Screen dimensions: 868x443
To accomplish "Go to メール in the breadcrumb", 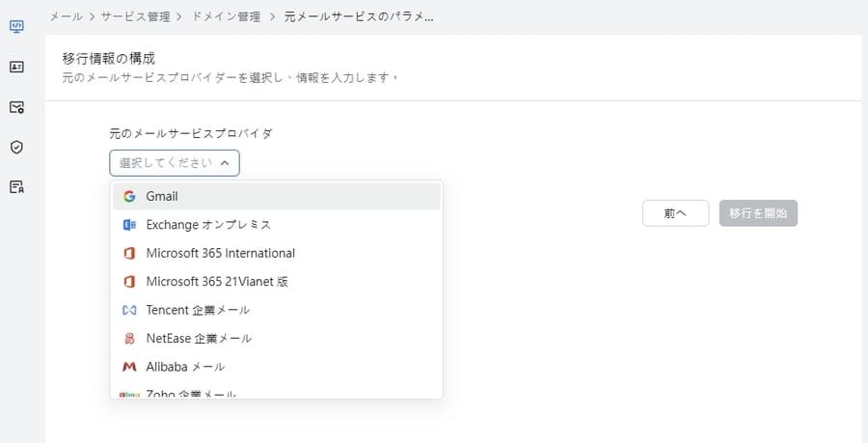I will (x=66, y=16).
